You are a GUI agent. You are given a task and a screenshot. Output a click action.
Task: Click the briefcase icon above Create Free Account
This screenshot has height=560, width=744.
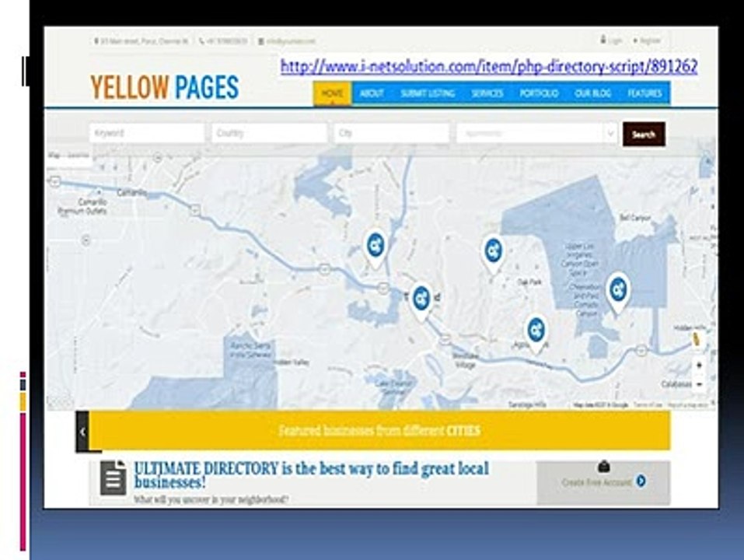[x=603, y=467]
